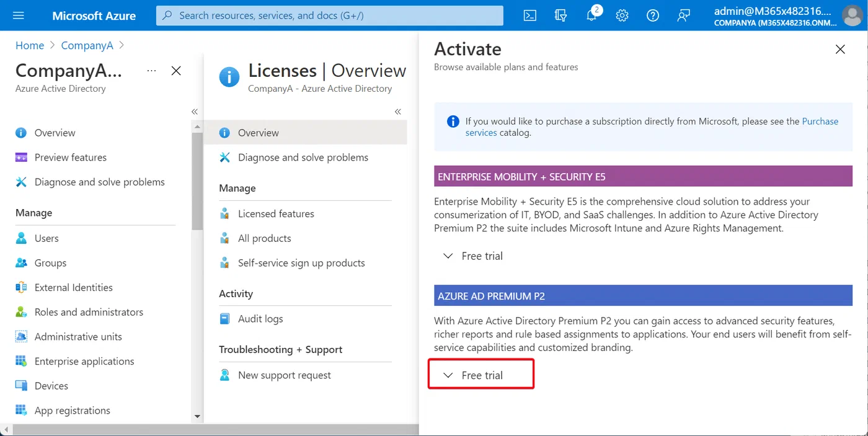Click the Home breadcrumb link

click(30, 45)
